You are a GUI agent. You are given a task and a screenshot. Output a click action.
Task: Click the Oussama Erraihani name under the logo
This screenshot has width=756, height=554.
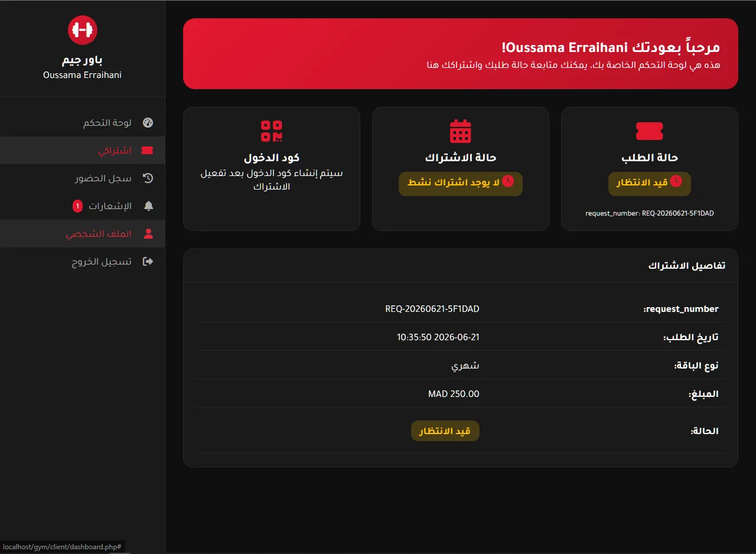click(83, 75)
